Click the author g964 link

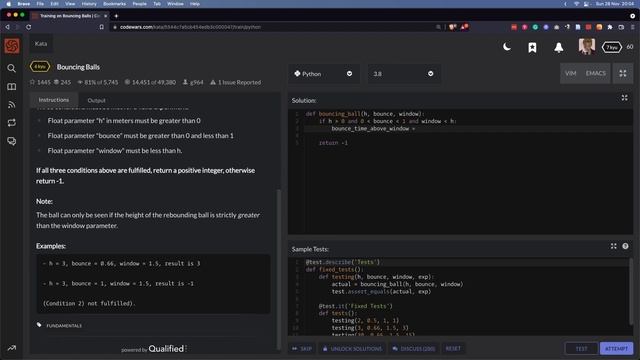click(x=193, y=82)
